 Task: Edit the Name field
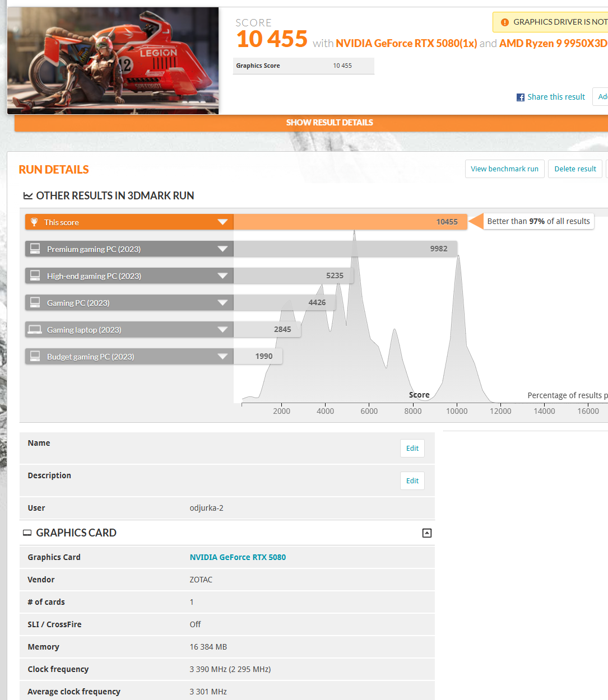pos(412,448)
